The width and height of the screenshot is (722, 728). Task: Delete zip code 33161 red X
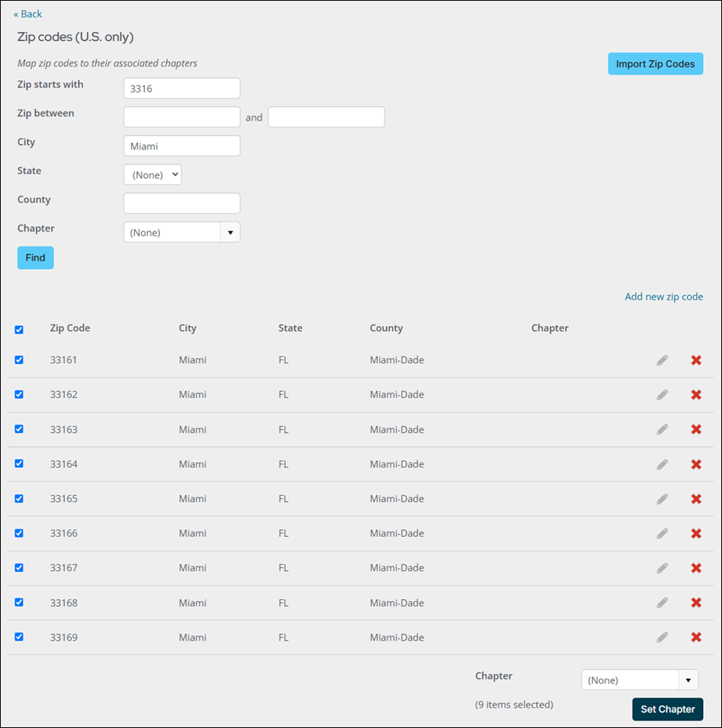tap(696, 360)
